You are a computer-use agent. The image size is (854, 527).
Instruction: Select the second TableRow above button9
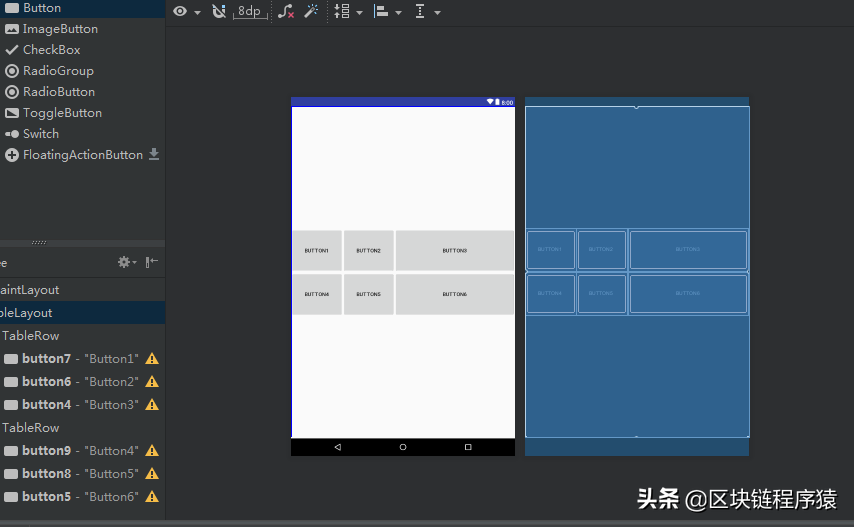(x=82, y=427)
